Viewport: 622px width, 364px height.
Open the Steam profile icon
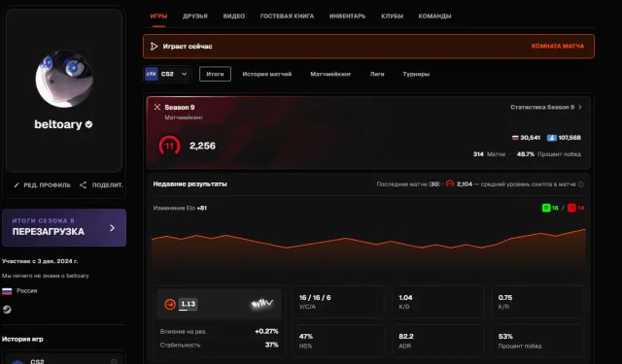coord(7,310)
